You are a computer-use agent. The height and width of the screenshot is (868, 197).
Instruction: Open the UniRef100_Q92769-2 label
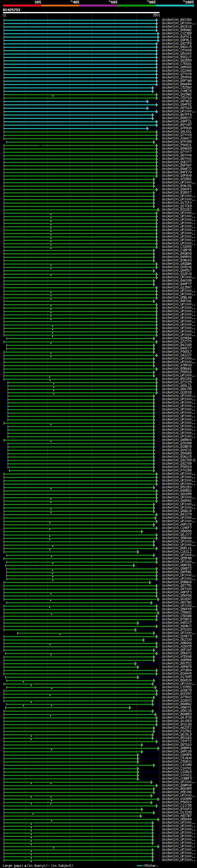[x=179, y=460]
